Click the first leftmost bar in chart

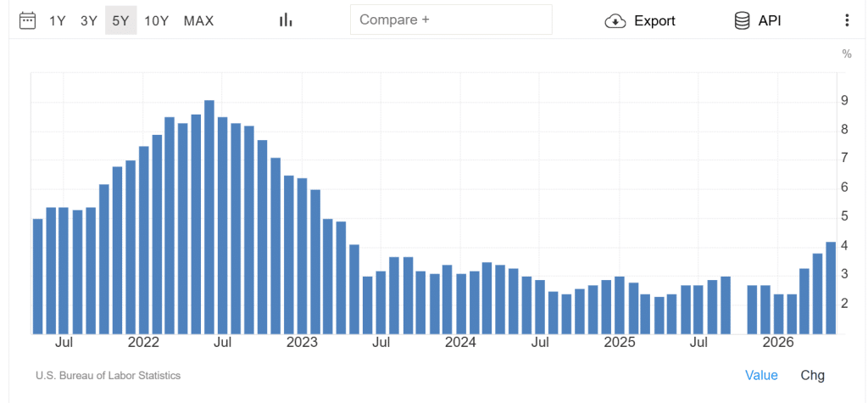tap(37, 277)
